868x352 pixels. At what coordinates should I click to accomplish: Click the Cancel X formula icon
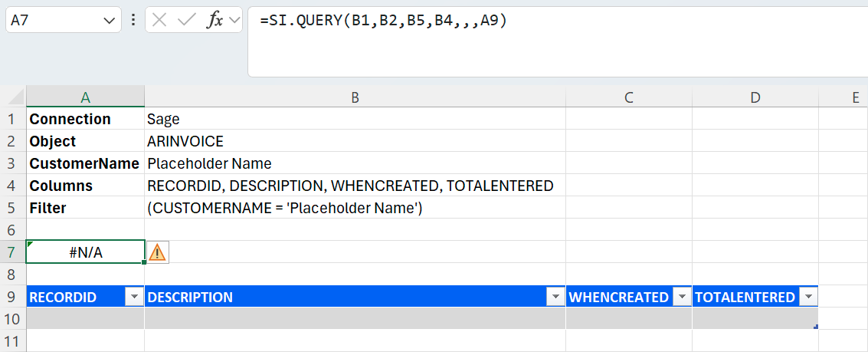(x=159, y=21)
